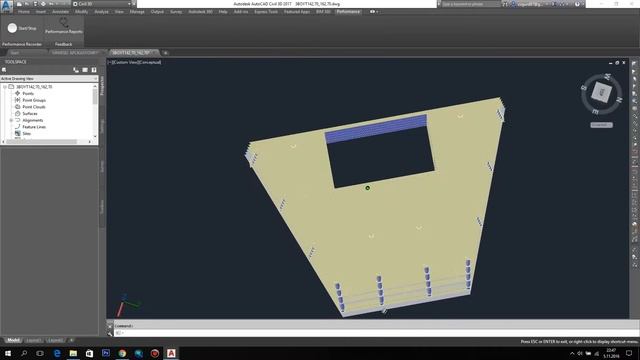Expand the Alignments node
640x360 pixels.
[11, 120]
